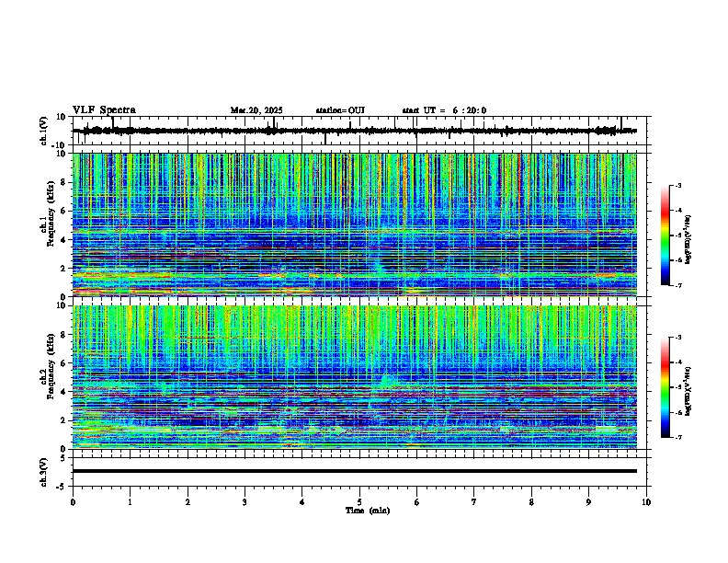Click the ch.1 color scale log(PSD) label

688,239
